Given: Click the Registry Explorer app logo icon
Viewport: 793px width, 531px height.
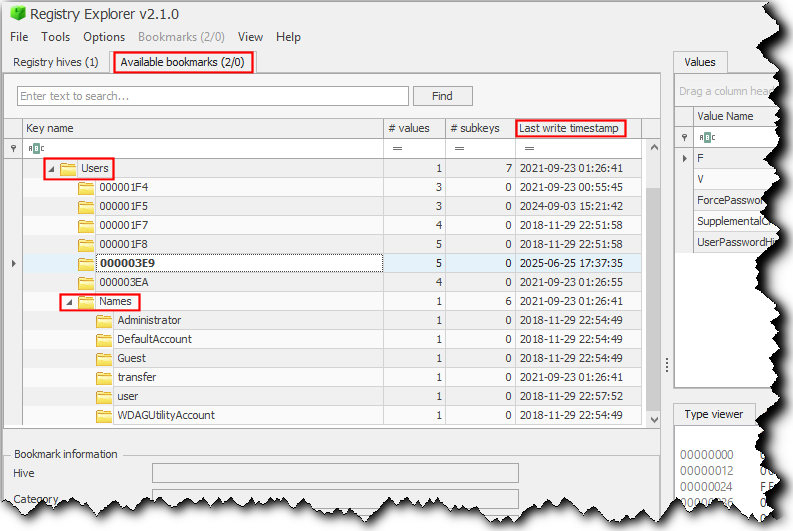Looking at the screenshot, I should [17, 14].
